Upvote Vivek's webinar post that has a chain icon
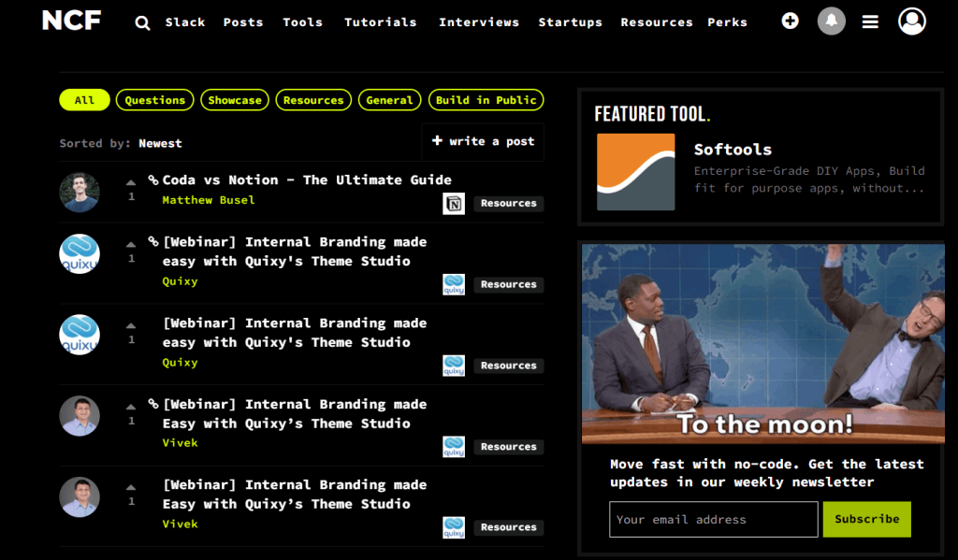 click(x=131, y=407)
